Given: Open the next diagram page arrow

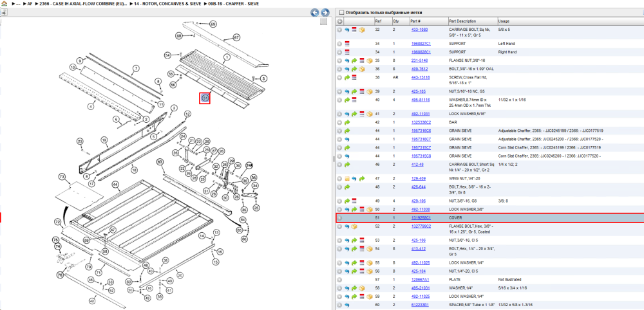Looking at the screenshot, I should point(325,12).
